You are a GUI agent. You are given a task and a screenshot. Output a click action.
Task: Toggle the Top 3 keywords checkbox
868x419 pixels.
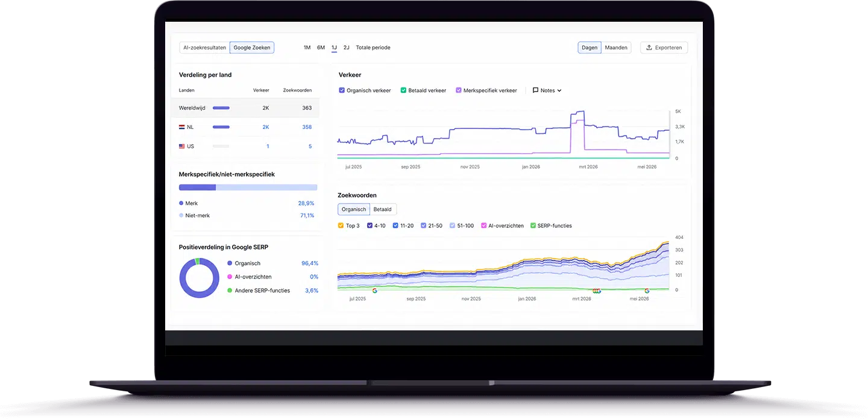click(x=341, y=226)
